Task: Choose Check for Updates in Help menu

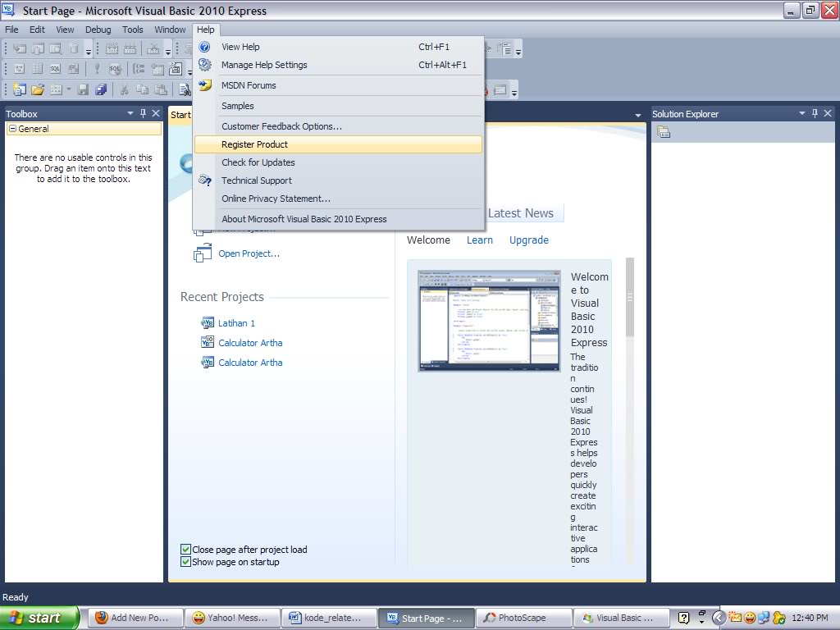Action: [338, 162]
